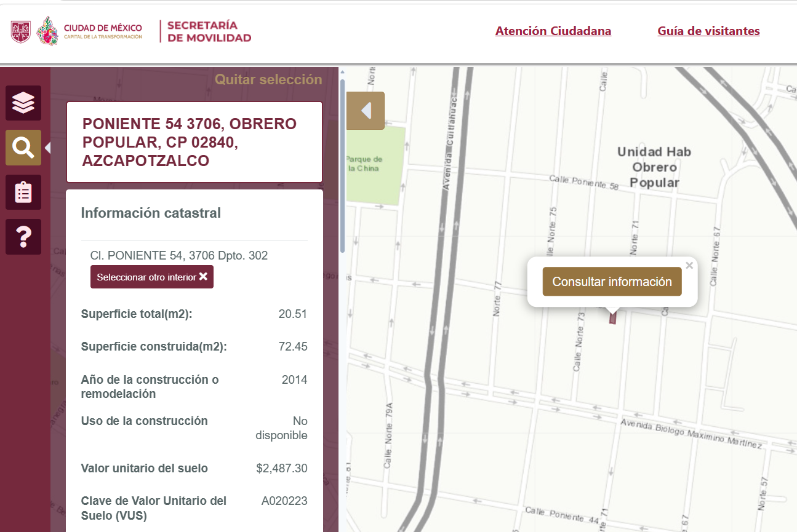Screen dimensions: 797x532
Task: Click the Superficie total(m2) label
Action: pyautogui.click(x=137, y=314)
